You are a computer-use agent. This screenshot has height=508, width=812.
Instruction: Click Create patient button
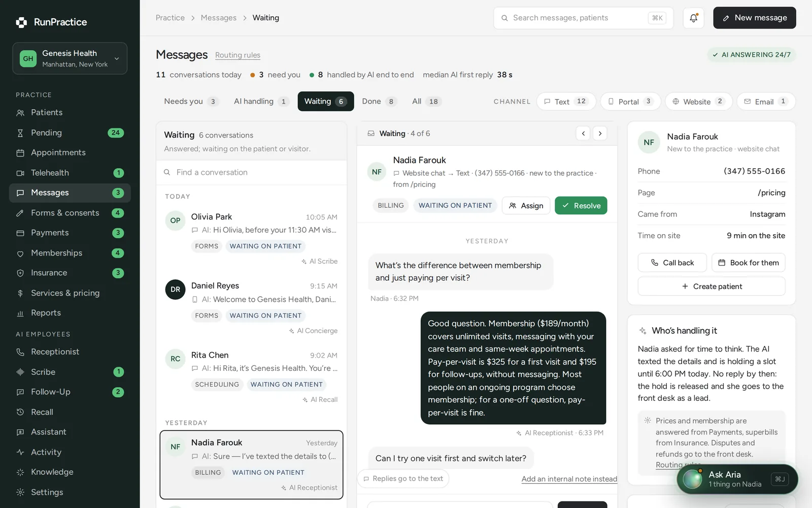(712, 287)
